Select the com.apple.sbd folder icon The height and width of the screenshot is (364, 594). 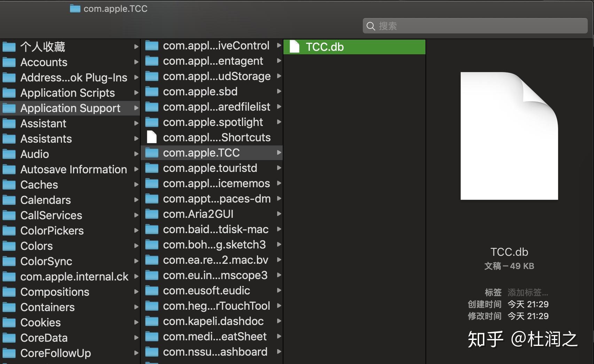[152, 91]
